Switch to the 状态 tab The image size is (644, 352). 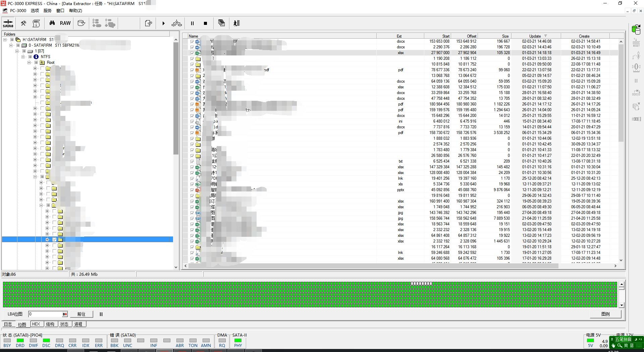[64, 324]
